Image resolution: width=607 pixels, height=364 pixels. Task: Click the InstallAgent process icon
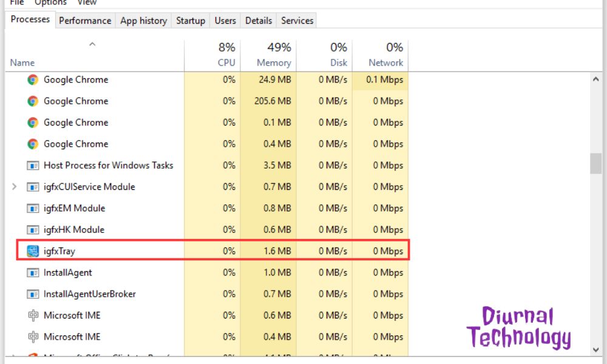pos(33,272)
